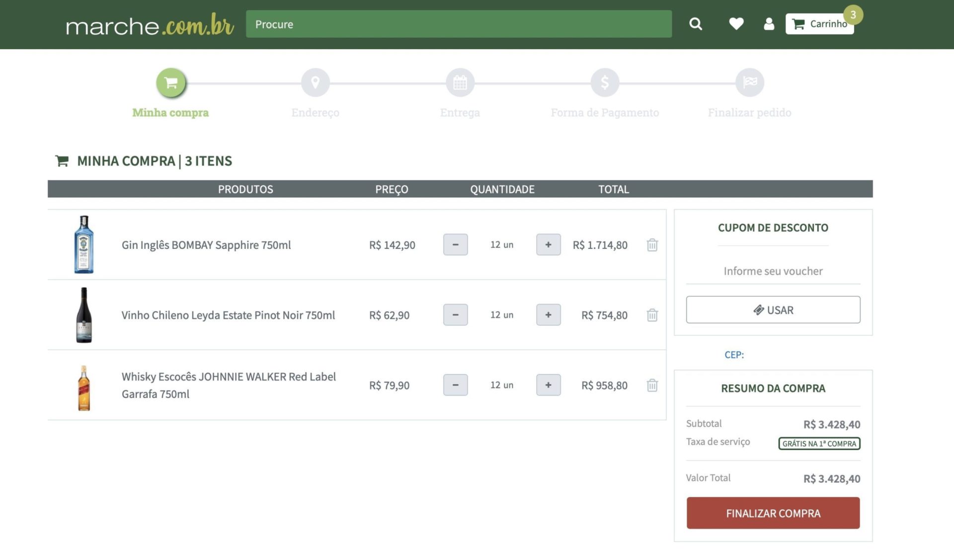This screenshot has width=954, height=560.
Task: Remove Leyda Pinot Noir with trash icon
Action: tap(652, 315)
